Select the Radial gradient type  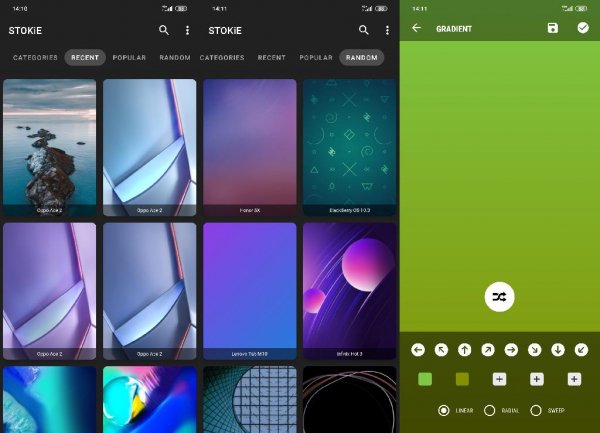coord(501,410)
